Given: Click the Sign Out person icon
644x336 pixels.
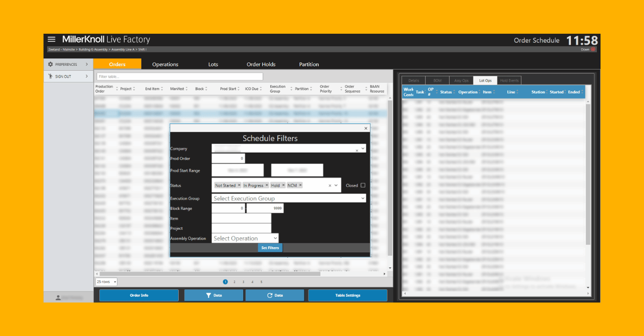Looking at the screenshot, I should 50,77.
